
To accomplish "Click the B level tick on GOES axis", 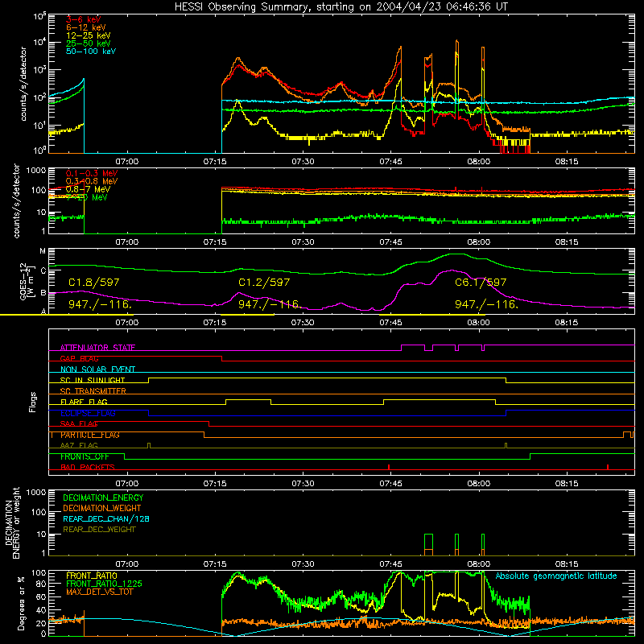I will tap(43, 293).
